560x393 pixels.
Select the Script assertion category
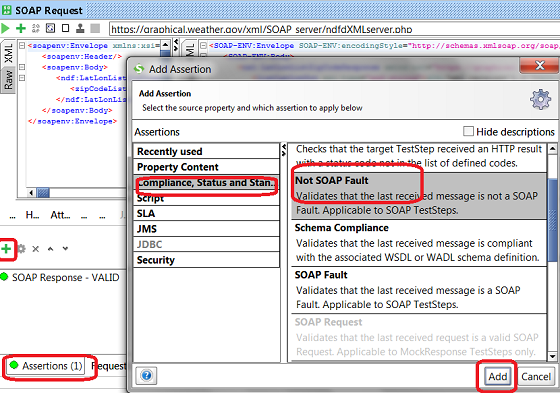[x=206, y=198]
